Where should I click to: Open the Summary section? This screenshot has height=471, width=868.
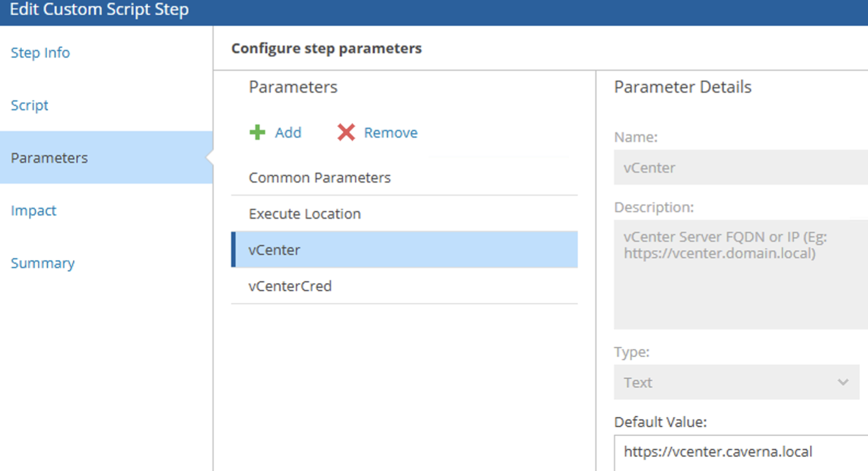point(43,263)
